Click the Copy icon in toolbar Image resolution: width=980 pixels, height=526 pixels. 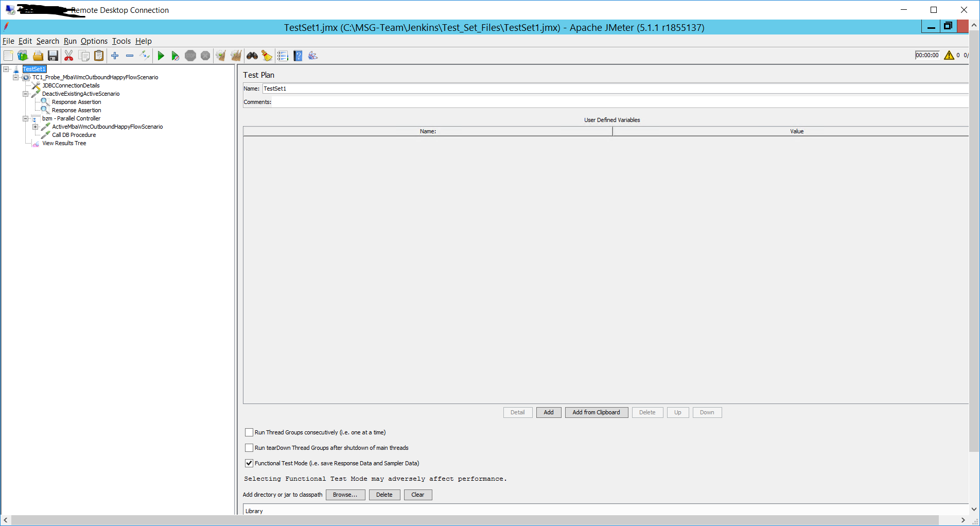(x=84, y=56)
